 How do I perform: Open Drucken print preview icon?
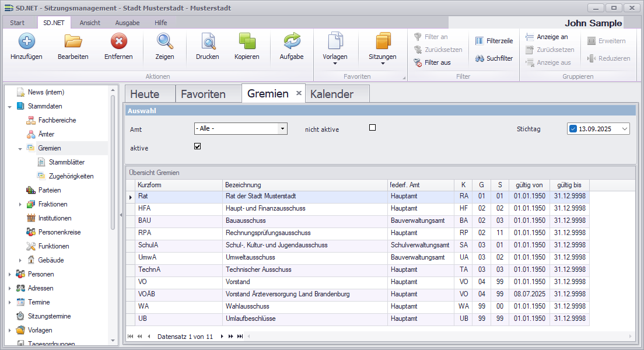coord(208,41)
